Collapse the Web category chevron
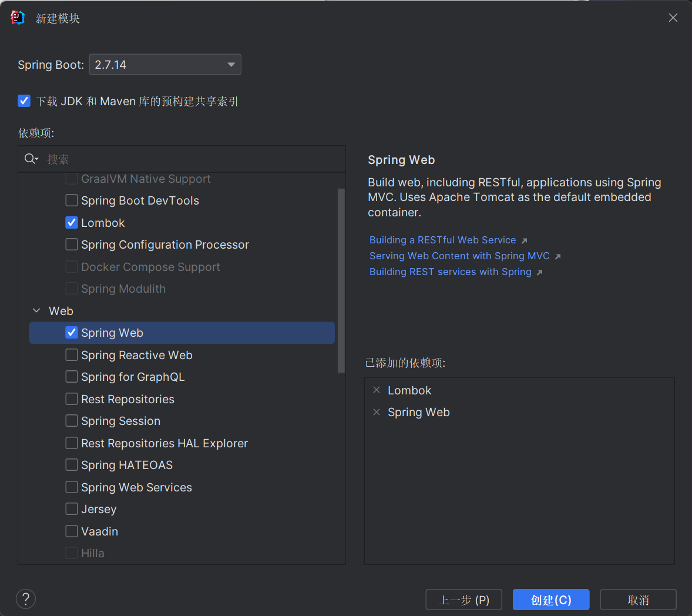The height and width of the screenshot is (616, 692). tap(36, 311)
